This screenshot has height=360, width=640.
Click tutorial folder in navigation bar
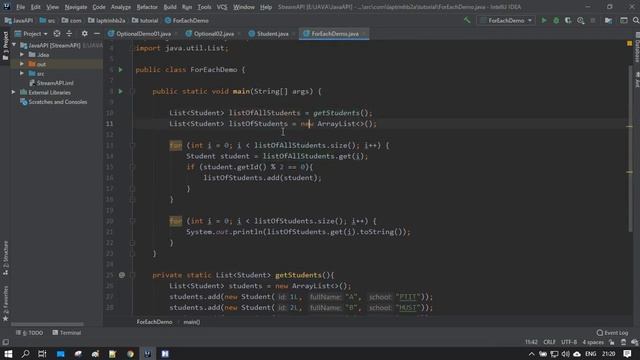pyautogui.click(x=146, y=20)
